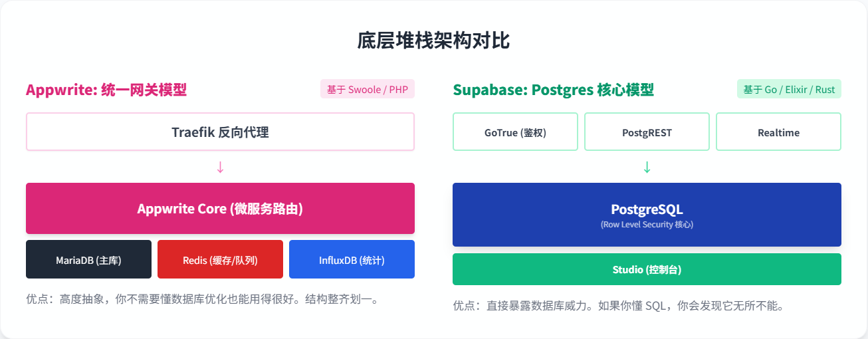This screenshot has width=868, height=339.
Task: Click the Appwrite 优点 description text
Action: (202, 299)
